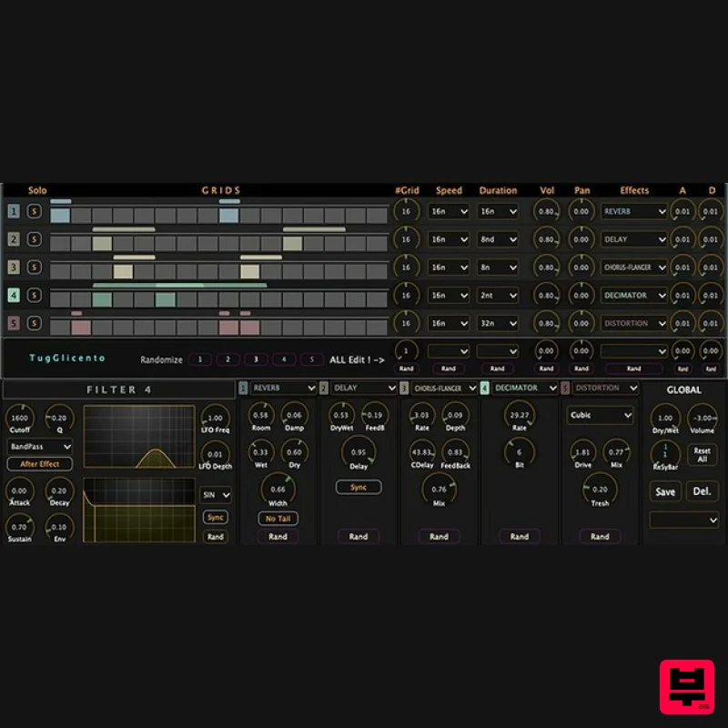Select track number 4 tab
The image size is (728, 728).
tap(14, 296)
